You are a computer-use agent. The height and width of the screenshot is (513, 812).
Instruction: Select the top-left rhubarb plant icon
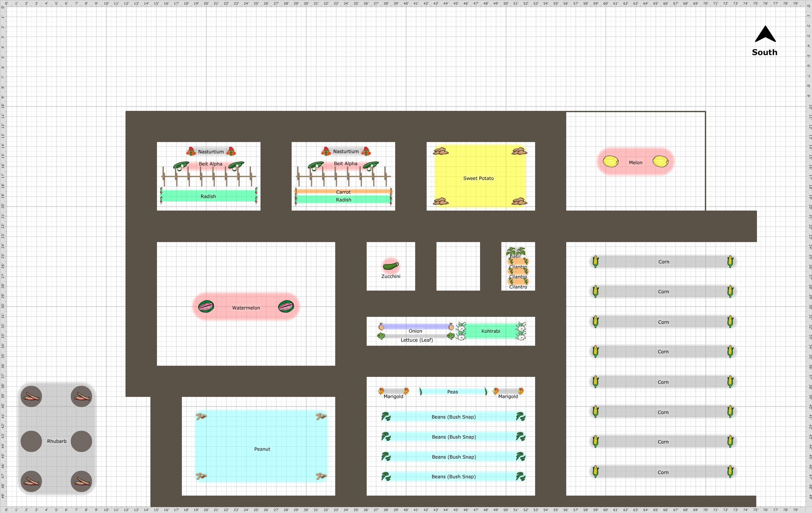[x=31, y=396]
